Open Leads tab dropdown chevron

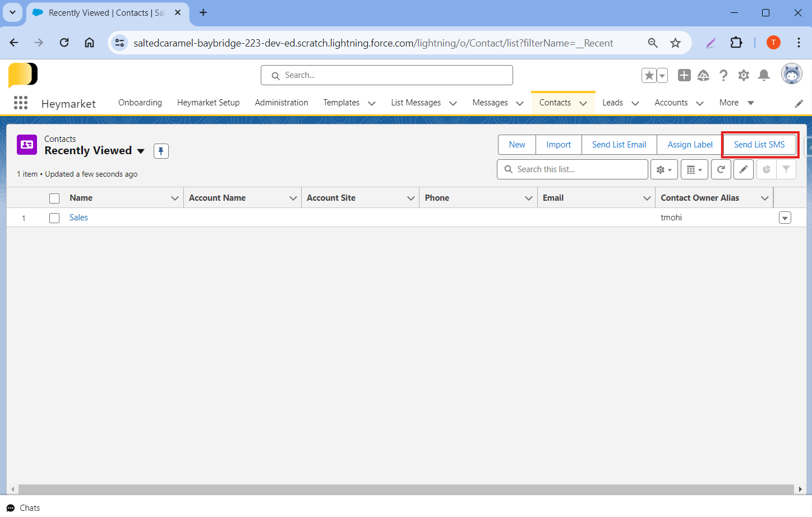pyautogui.click(x=635, y=103)
